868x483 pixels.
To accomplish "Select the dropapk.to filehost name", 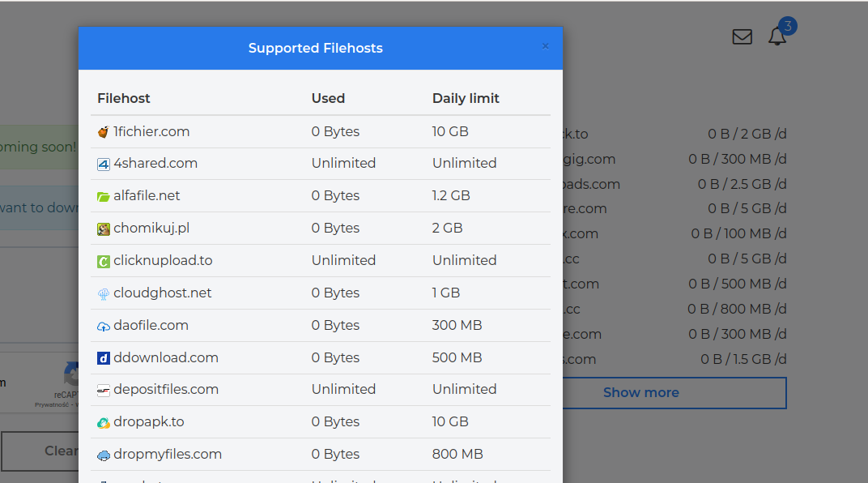I will pos(148,421).
